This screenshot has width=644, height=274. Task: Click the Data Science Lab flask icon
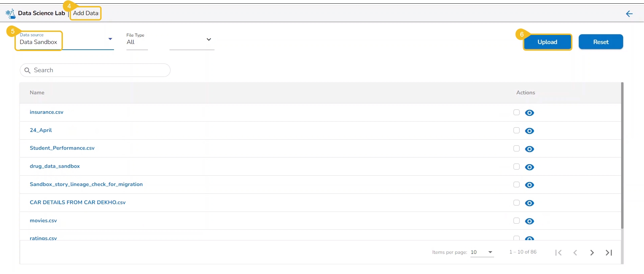tap(11, 14)
